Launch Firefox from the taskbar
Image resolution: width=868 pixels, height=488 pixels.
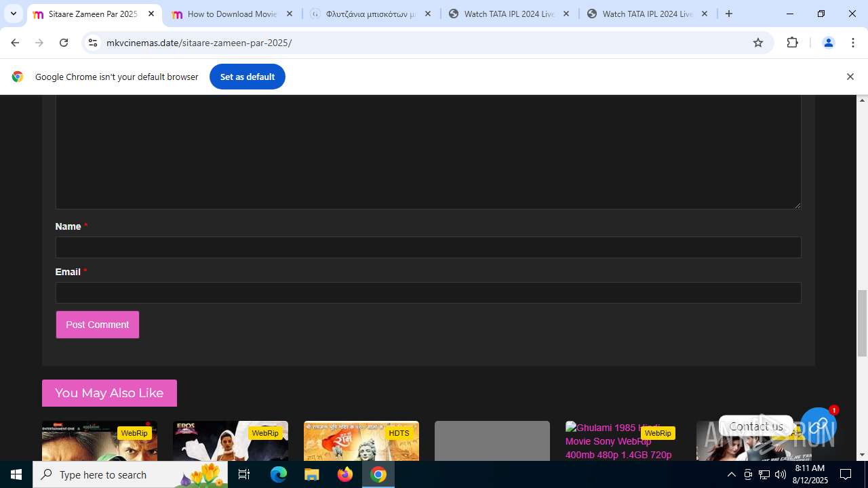[x=345, y=474]
